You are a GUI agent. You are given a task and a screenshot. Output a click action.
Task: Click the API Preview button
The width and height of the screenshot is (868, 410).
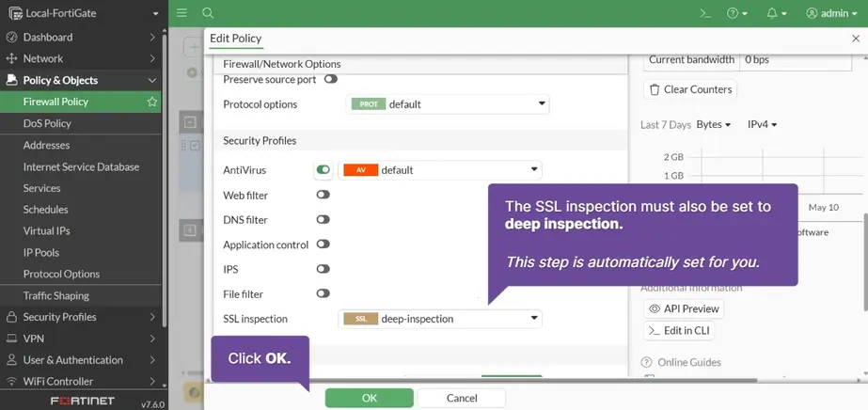pos(684,308)
